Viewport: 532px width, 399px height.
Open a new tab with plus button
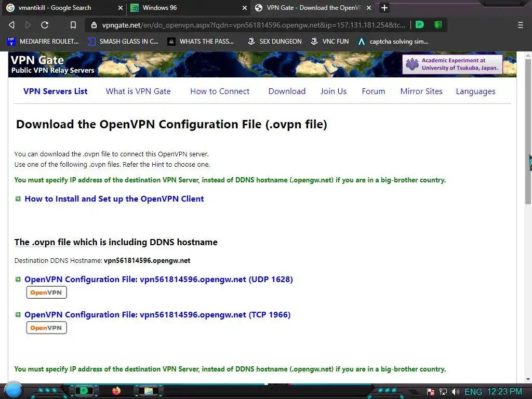pyautogui.click(x=384, y=8)
